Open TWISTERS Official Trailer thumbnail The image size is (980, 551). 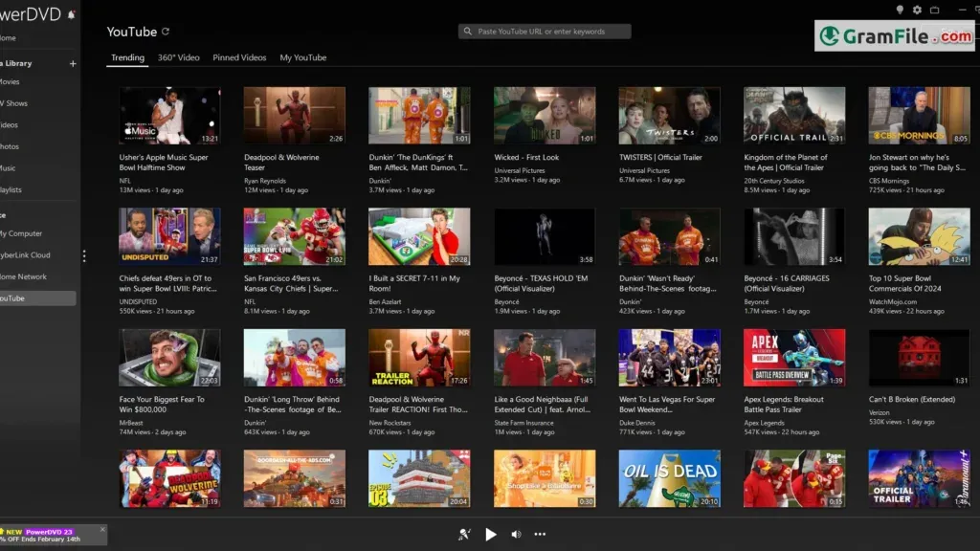coord(669,116)
